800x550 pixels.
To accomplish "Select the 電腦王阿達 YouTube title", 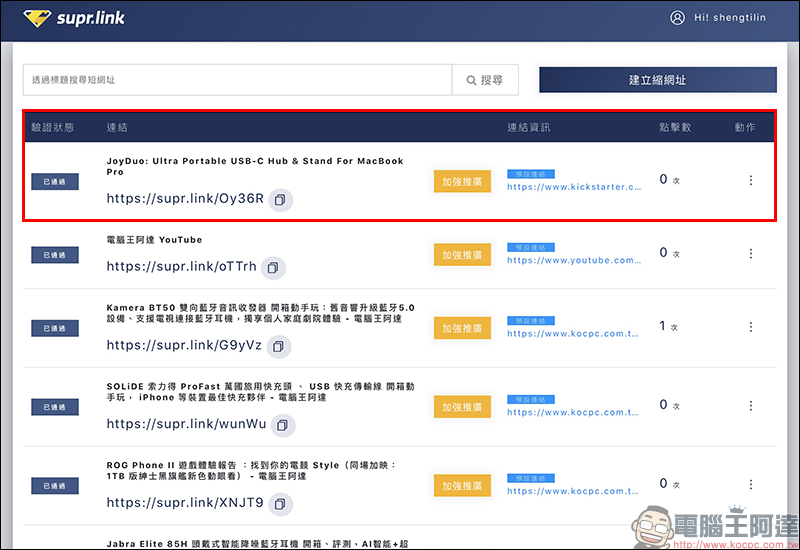I will click(x=154, y=240).
